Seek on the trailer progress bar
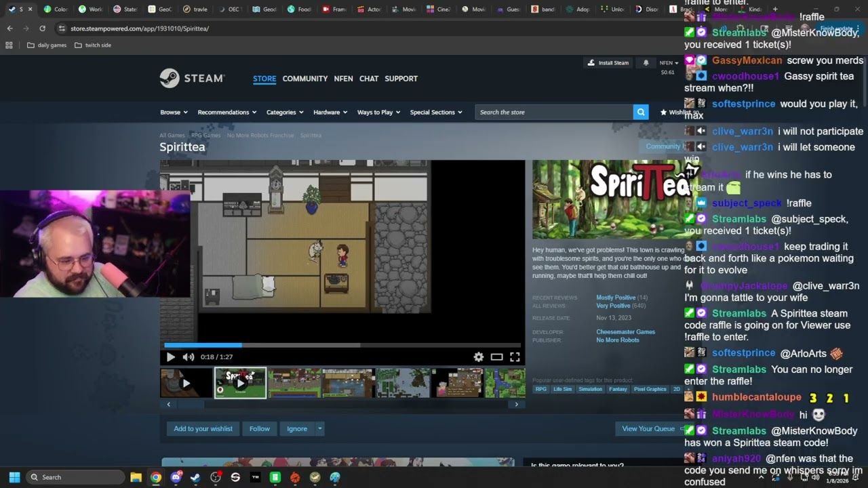 coord(342,345)
